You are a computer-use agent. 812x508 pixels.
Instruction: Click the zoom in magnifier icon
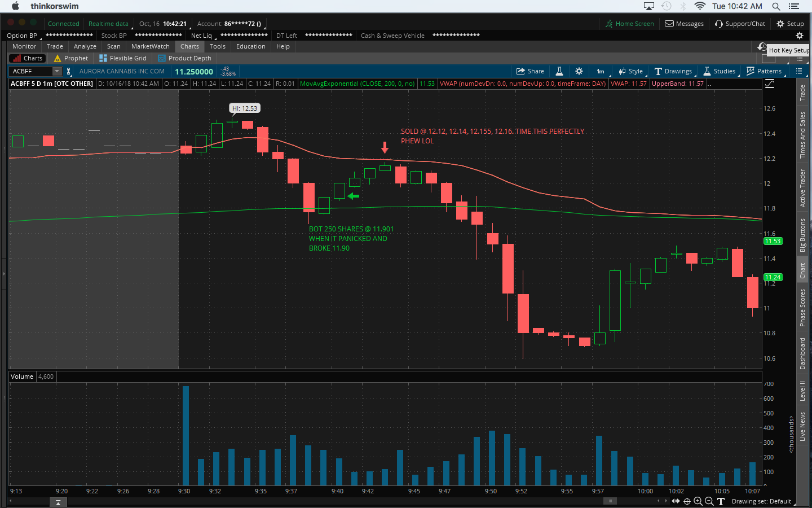(x=698, y=501)
